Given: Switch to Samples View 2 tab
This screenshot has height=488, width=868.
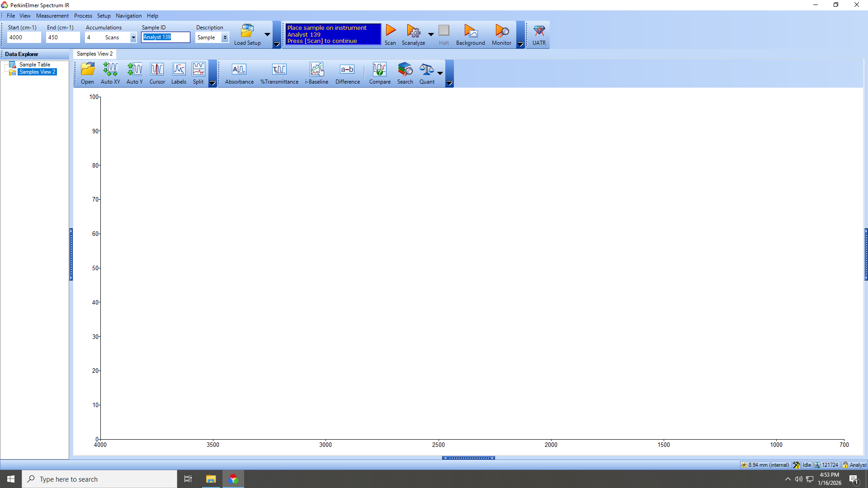Looking at the screenshot, I should click(x=94, y=54).
